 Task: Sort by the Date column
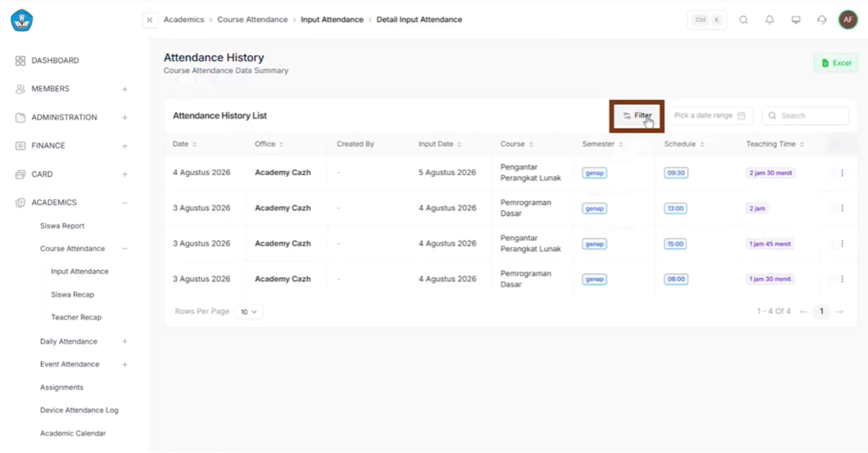point(194,145)
